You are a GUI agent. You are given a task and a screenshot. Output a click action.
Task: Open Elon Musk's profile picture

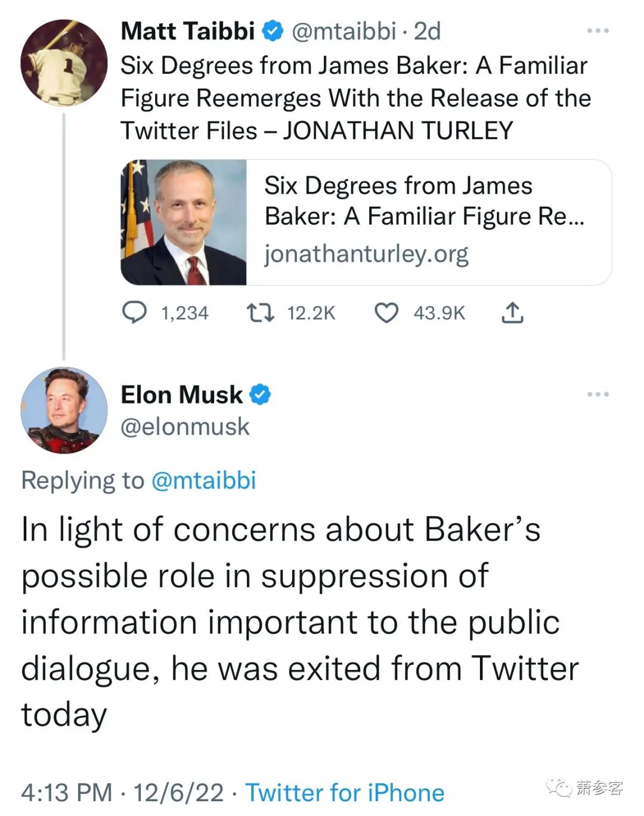pos(64,410)
